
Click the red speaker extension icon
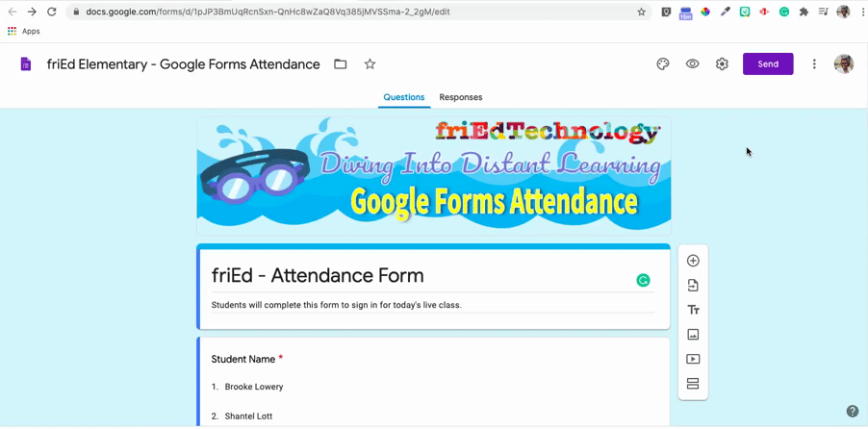764,12
